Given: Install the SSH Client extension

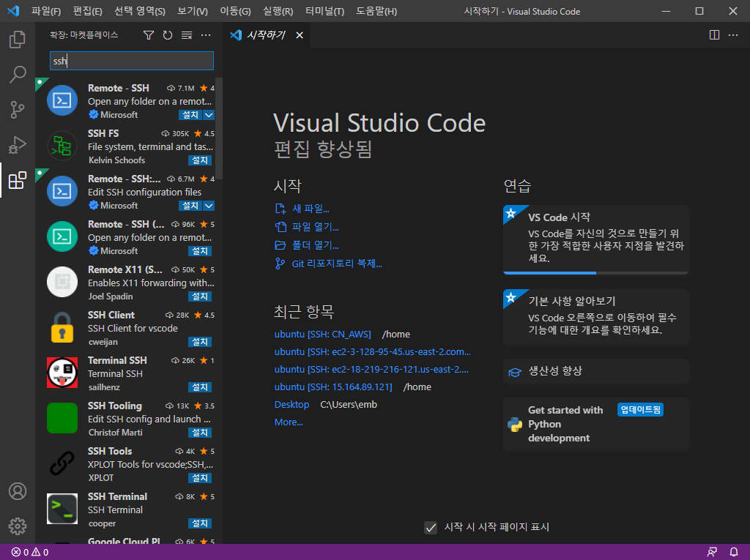Looking at the screenshot, I should pos(200,342).
